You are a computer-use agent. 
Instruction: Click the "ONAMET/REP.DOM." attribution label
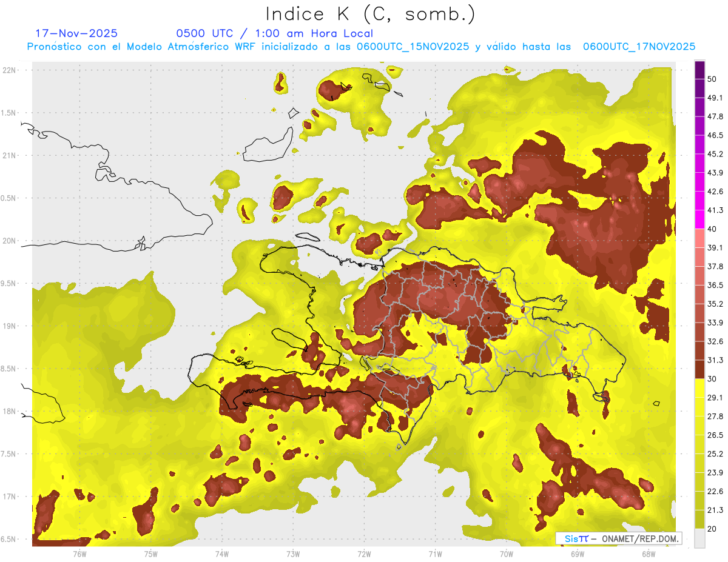[639, 538]
